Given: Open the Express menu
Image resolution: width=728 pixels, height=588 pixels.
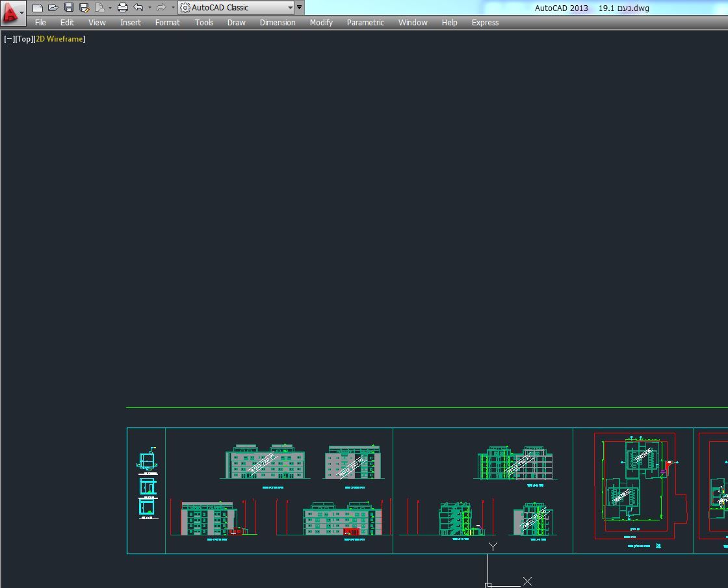Looking at the screenshot, I should coord(485,22).
